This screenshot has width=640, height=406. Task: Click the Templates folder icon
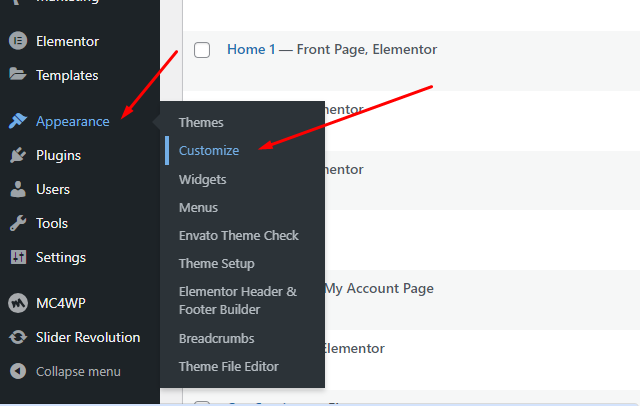(17, 75)
